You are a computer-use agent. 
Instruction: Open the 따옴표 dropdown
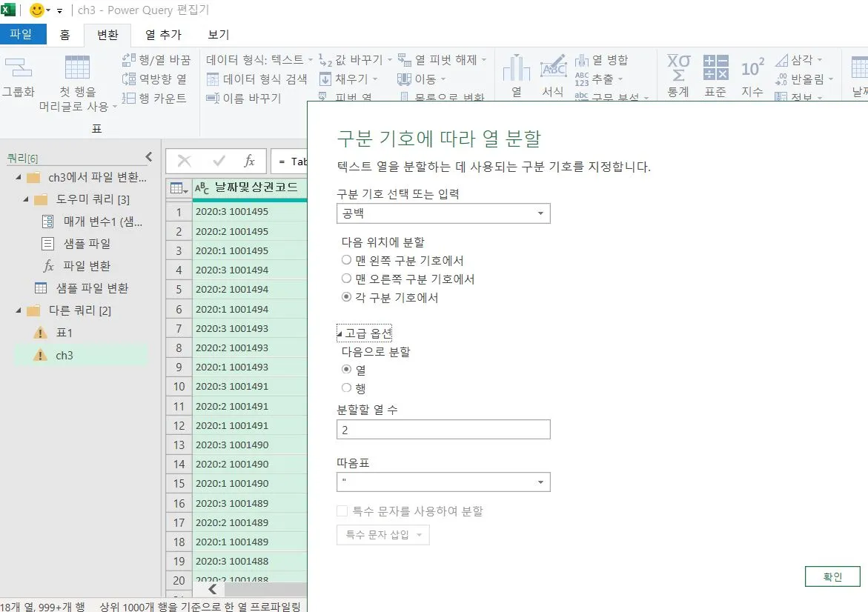[443, 482]
